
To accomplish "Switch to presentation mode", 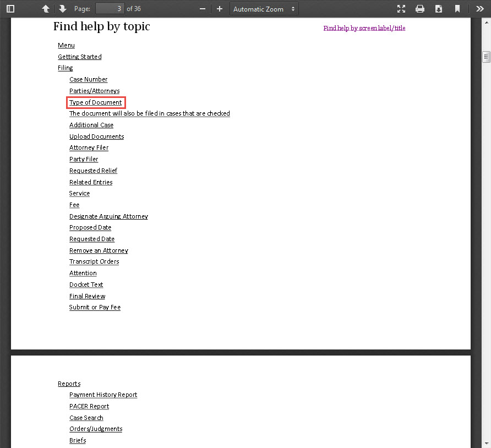I will click(x=401, y=9).
